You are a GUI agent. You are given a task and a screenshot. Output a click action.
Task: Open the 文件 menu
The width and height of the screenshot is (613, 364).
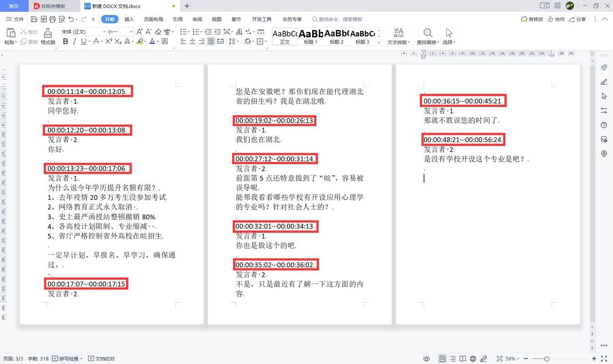tap(18, 19)
